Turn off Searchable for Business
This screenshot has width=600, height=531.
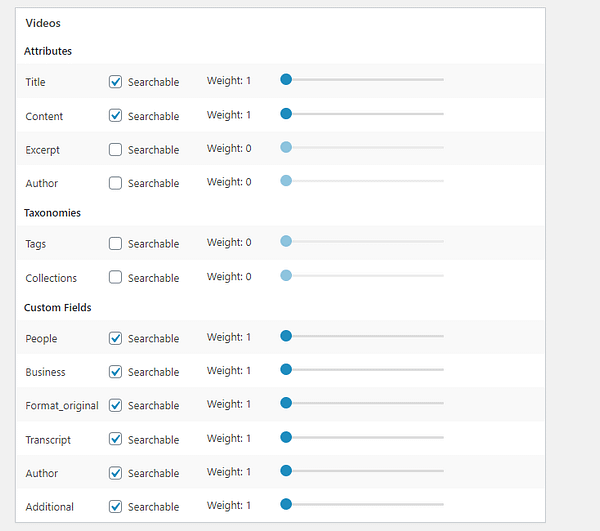click(x=115, y=372)
